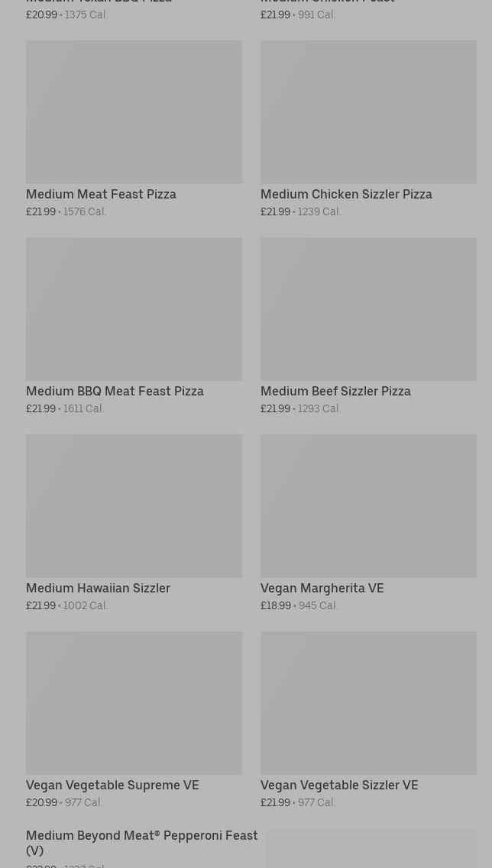This screenshot has height=868, width=492.
Task: Click the Medium Chicken Sizzler Pizza name
Action: tap(346, 194)
